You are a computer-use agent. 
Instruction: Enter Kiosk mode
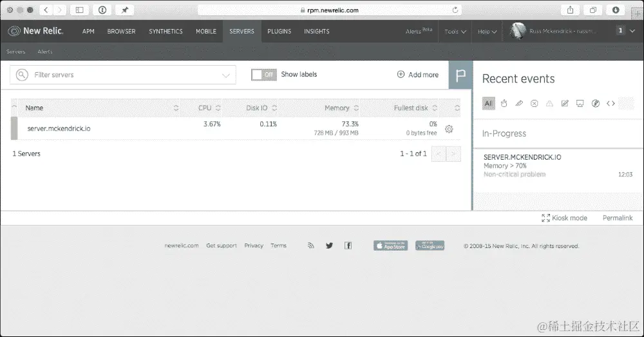coord(564,218)
